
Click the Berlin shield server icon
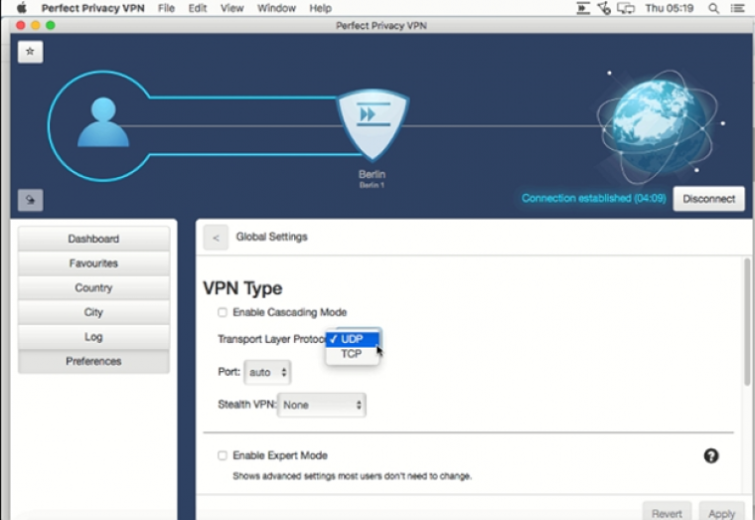372,124
